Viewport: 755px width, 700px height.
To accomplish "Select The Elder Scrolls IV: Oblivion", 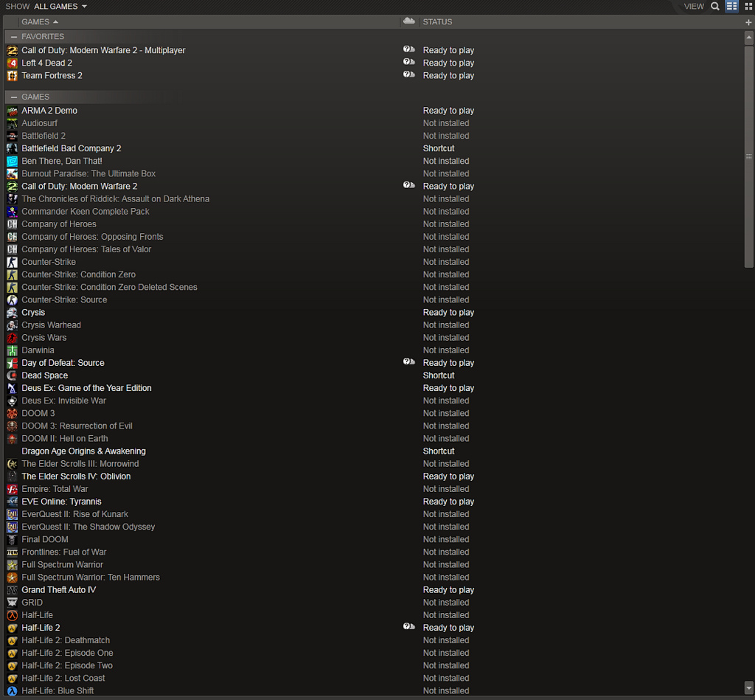I will tap(76, 476).
